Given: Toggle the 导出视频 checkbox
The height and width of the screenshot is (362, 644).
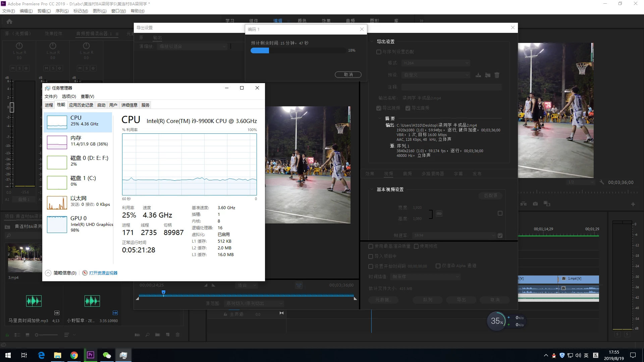Looking at the screenshot, I should tap(379, 108).
